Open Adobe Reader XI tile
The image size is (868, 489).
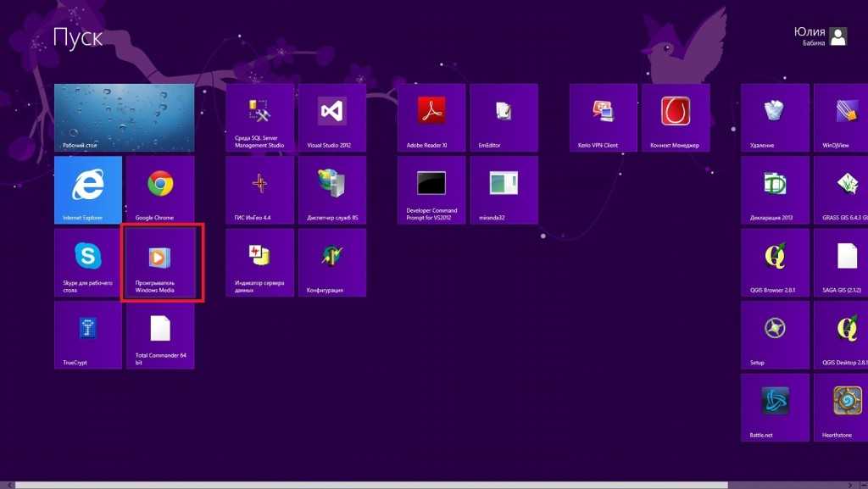(x=431, y=118)
